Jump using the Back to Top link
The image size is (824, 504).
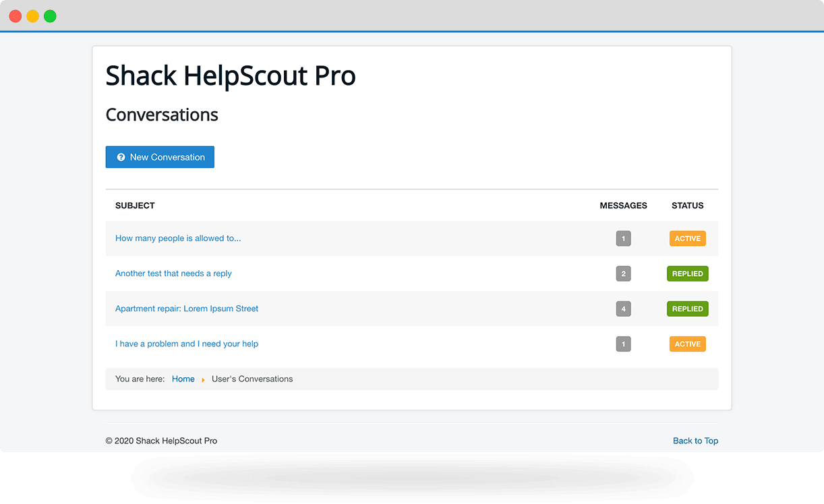click(x=695, y=441)
